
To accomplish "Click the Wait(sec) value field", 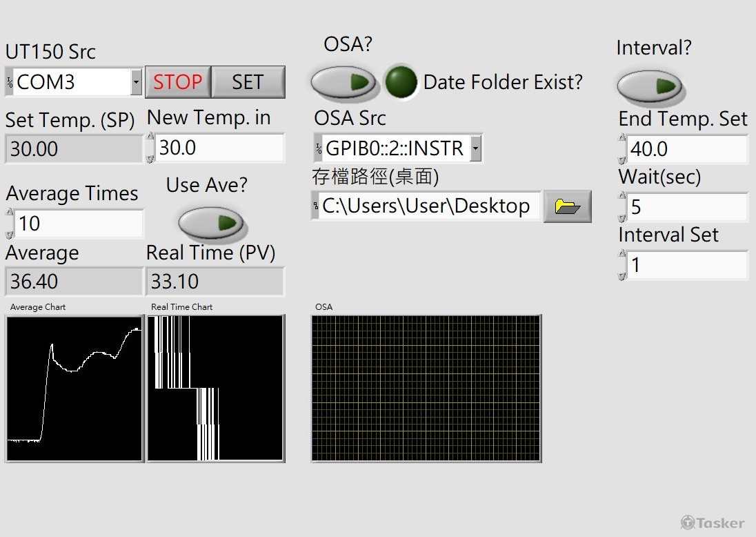I will point(686,207).
